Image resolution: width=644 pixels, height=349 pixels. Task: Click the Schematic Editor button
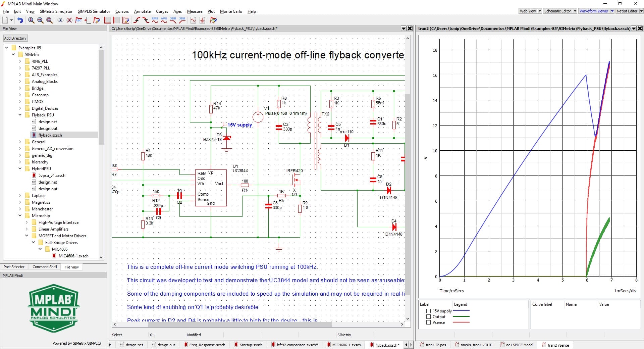[x=557, y=11]
